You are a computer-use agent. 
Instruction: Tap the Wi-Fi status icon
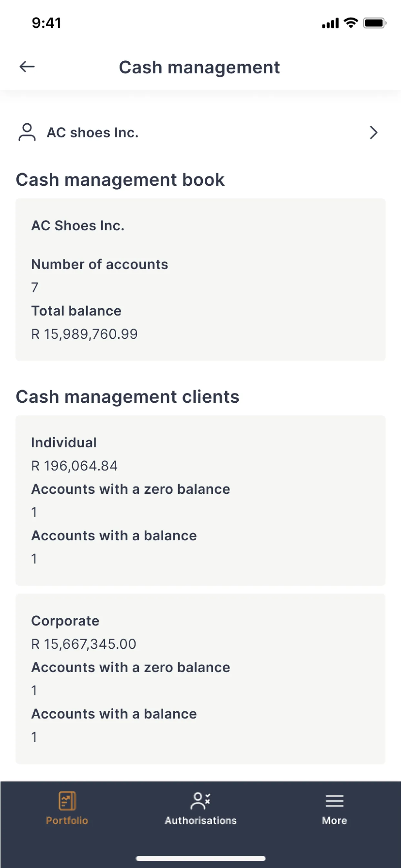351,23
